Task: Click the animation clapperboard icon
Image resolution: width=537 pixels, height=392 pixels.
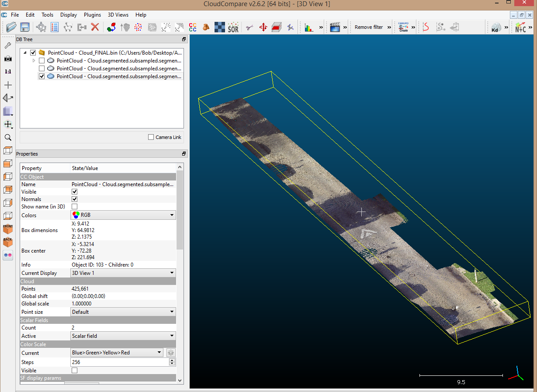Action: point(335,27)
